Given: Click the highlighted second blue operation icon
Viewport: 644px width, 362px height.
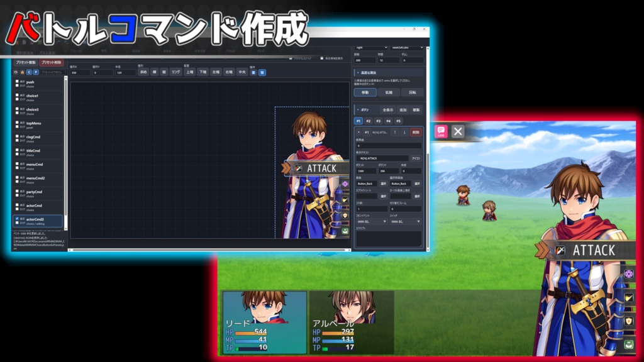Looking at the screenshot, I should coord(262,73).
